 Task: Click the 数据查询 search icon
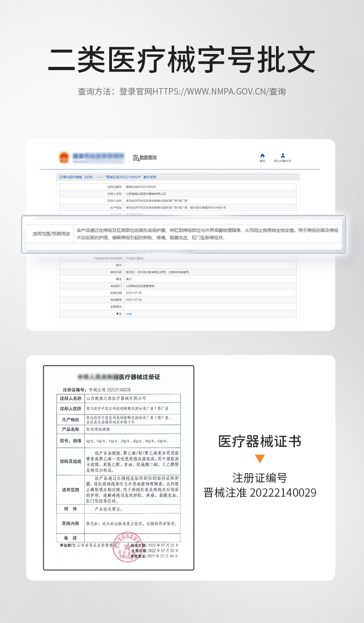pos(136,158)
